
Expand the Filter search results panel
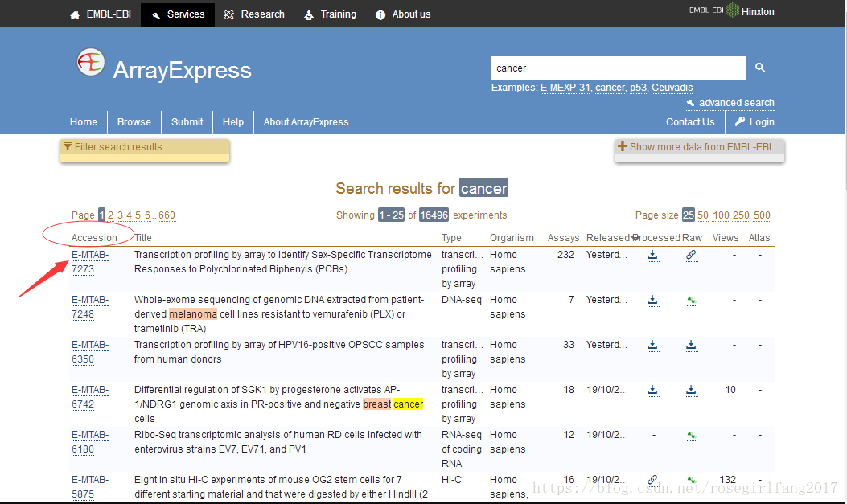(x=145, y=150)
